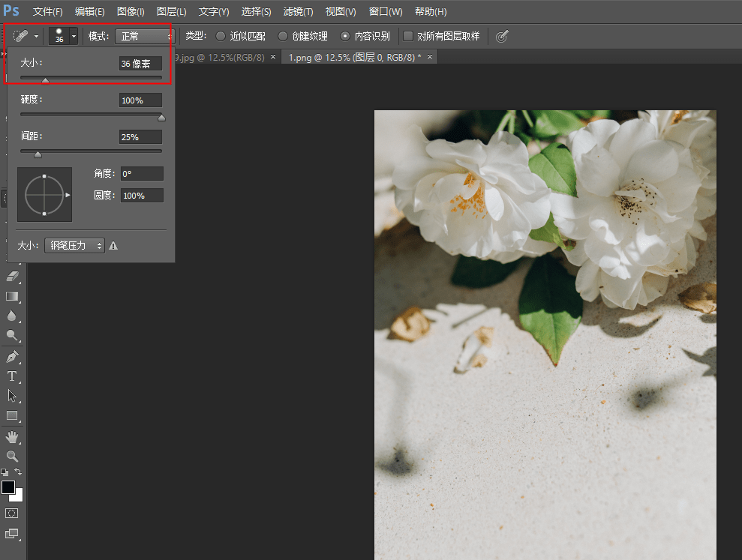
Task: Select the 创建纹理 radio option
Action: 283,36
